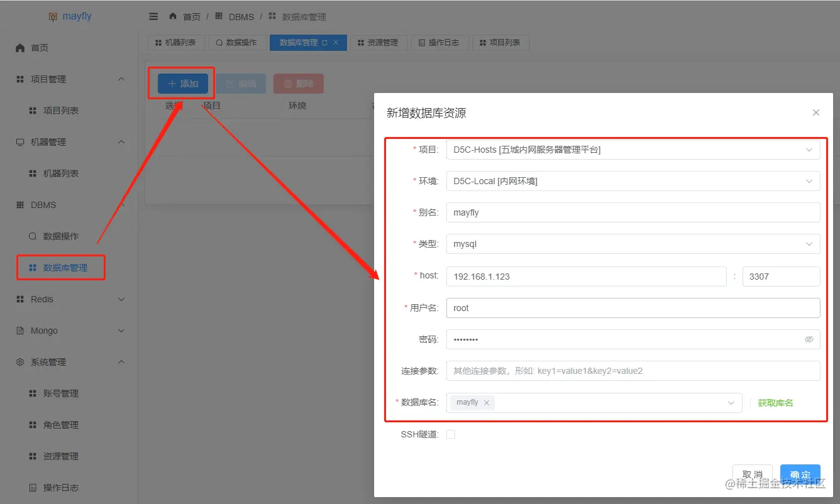Open the 环境 dropdown
This screenshot has height=504, width=840.
(x=633, y=181)
